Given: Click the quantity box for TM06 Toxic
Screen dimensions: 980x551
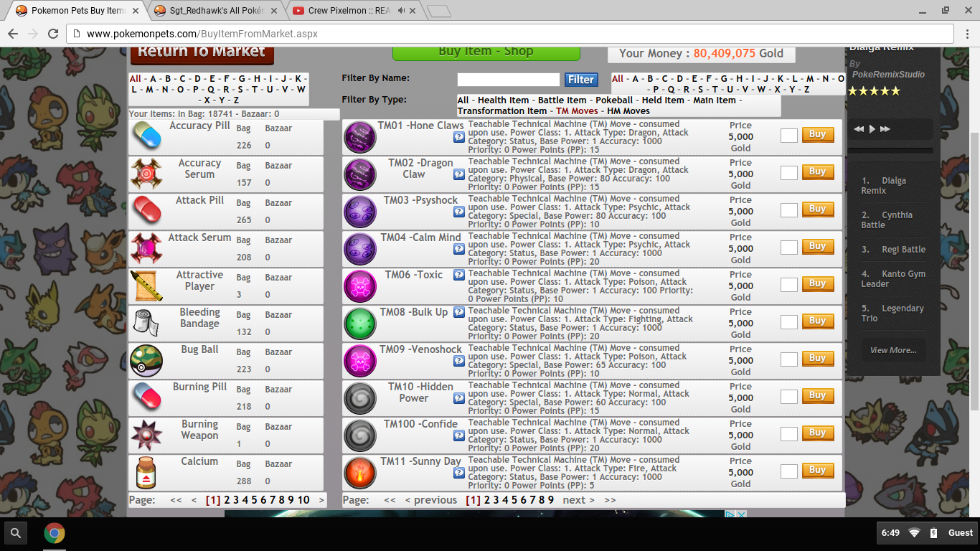Looking at the screenshot, I should pos(789,284).
